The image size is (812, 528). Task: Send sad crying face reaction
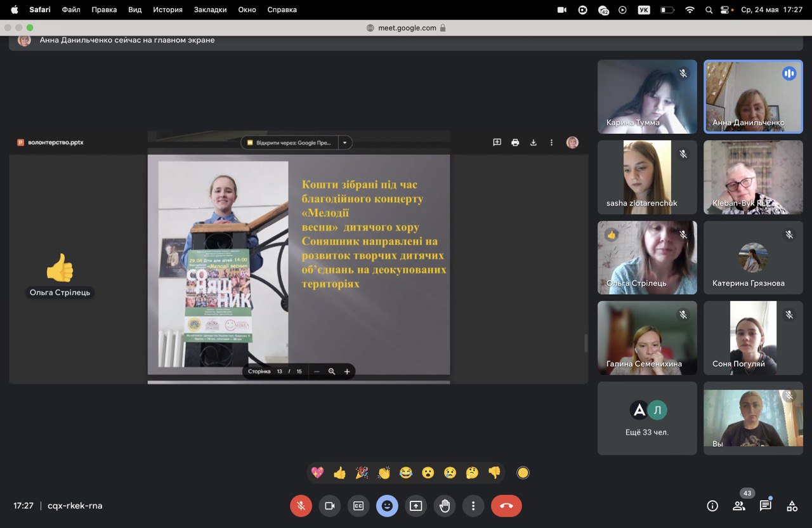tap(450, 473)
